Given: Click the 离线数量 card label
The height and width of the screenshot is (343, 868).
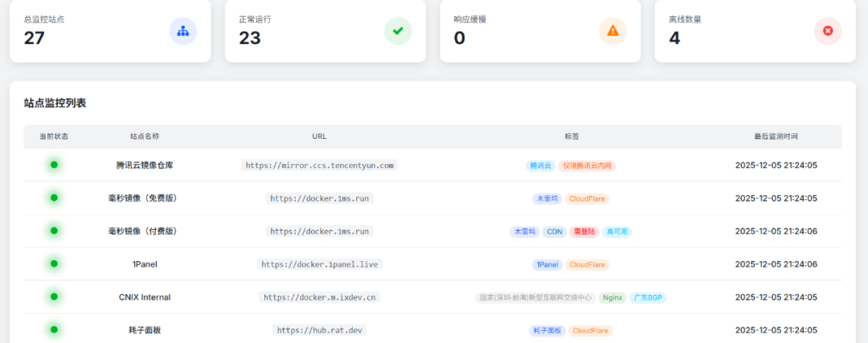Looking at the screenshot, I should (686, 19).
